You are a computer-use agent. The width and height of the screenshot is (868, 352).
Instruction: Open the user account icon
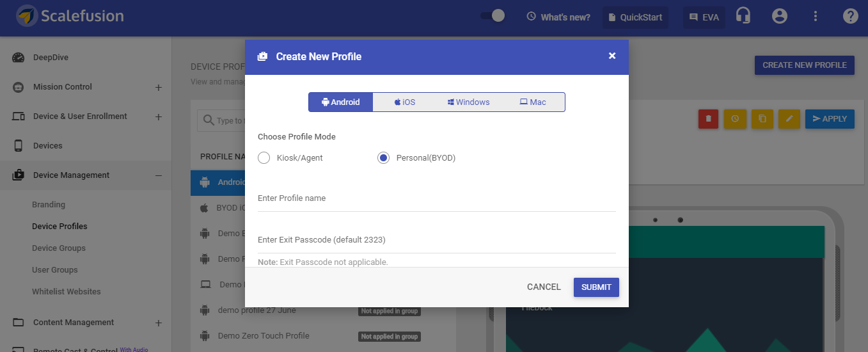point(779,16)
